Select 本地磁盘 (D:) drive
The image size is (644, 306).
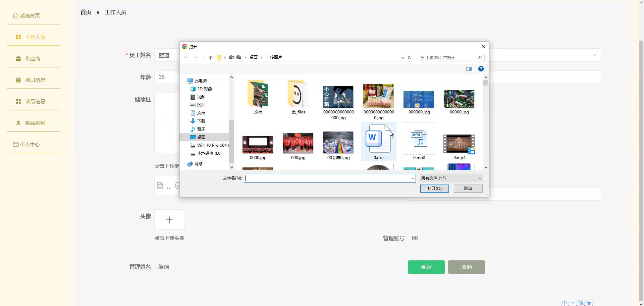[x=206, y=153]
